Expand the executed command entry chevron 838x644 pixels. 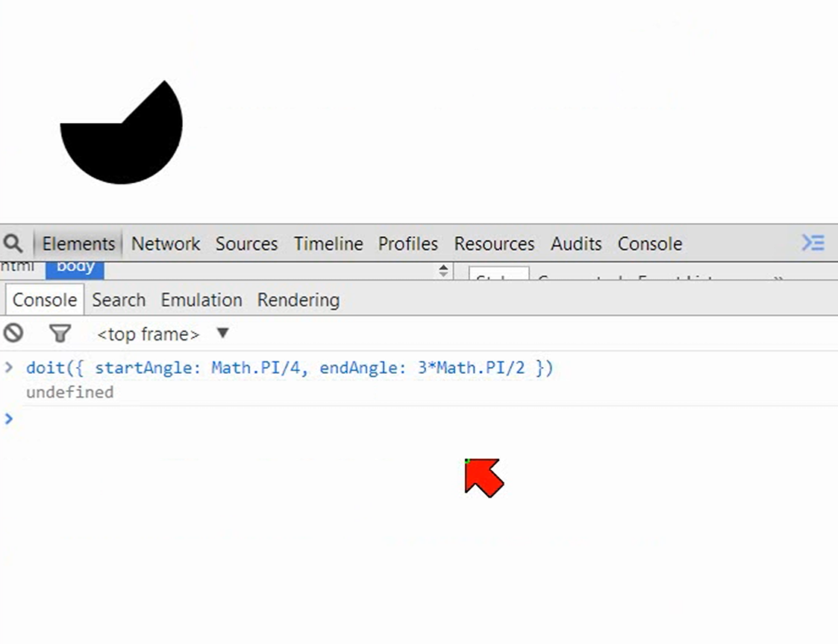click(8, 367)
